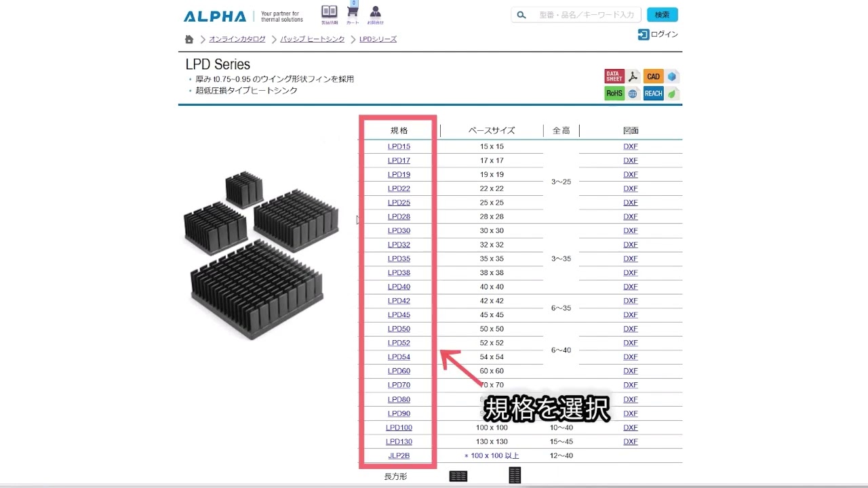Click the 15 x 15 base size cell
Image resolution: width=868 pixels, height=488 pixels.
coord(492,146)
